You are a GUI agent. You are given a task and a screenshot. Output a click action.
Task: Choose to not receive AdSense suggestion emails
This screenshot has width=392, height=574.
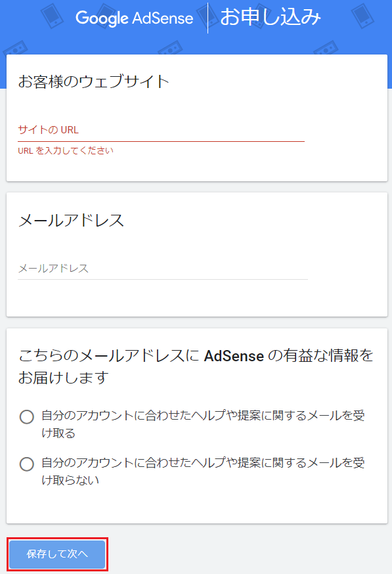coord(26,464)
